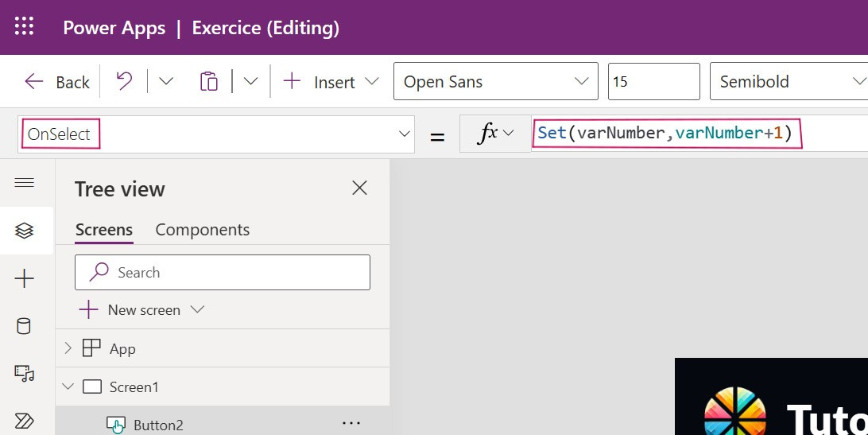Add a New screen
Screen dimensions: 868x435
130,310
